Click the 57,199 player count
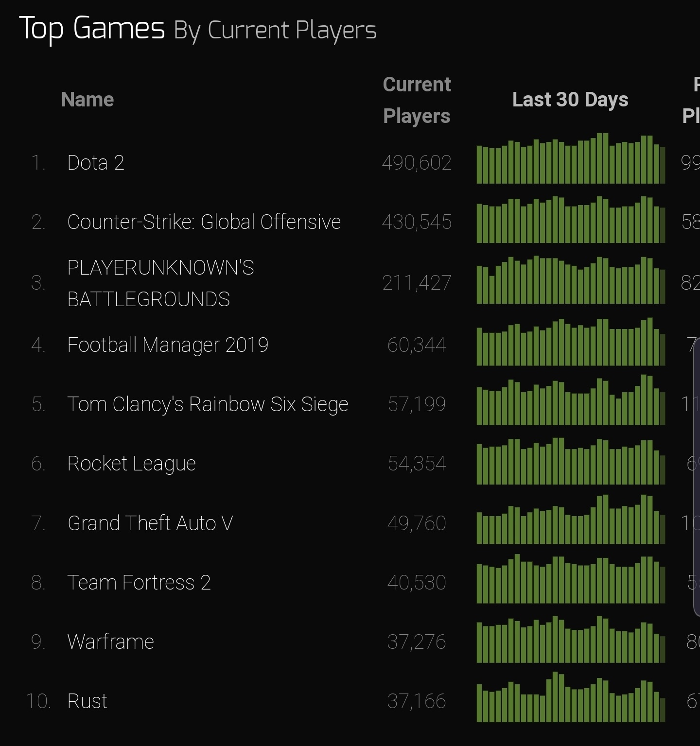Image resolution: width=700 pixels, height=746 pixels. [x=417, y=404]
